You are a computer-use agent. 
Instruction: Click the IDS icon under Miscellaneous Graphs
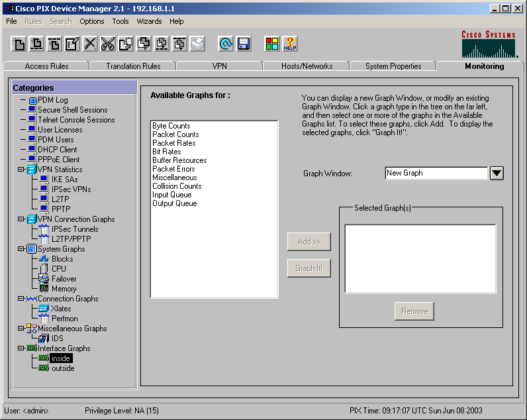[44, 339]
